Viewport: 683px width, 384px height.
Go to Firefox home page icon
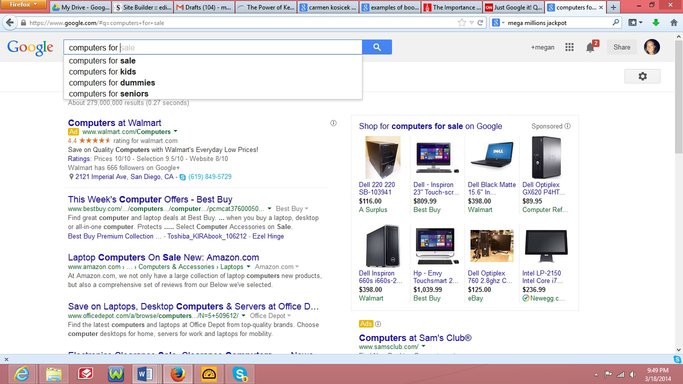tap(673, 23)
